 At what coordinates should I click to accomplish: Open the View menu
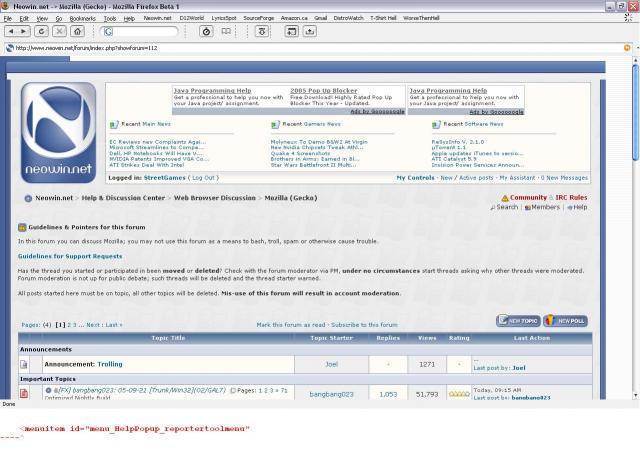tap(42, 18)
